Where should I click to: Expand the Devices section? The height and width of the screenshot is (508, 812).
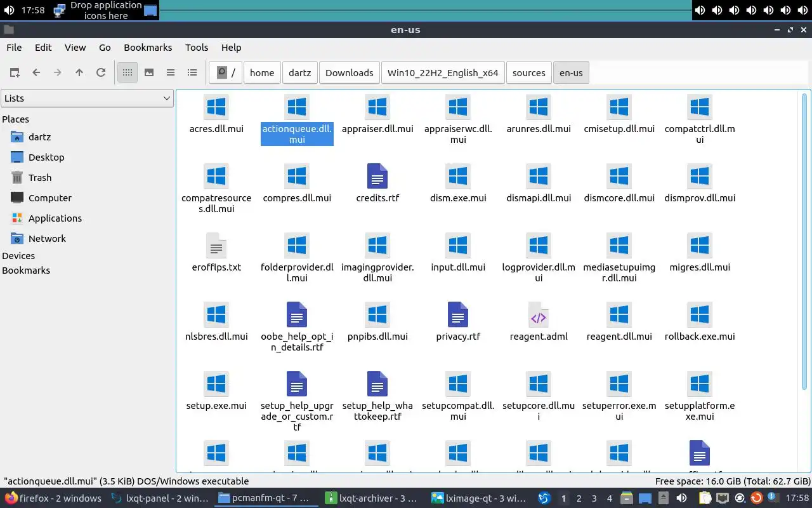coord(18,256)
